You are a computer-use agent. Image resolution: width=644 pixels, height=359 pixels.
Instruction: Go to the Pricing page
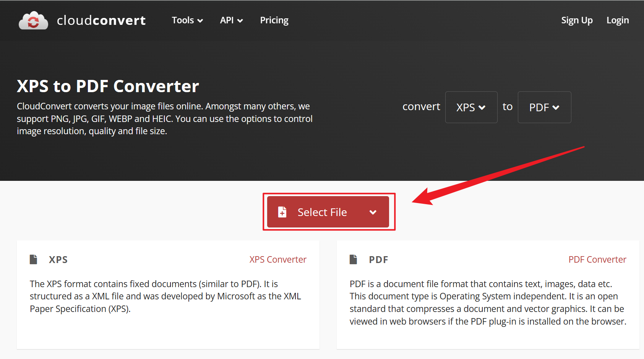274,20
